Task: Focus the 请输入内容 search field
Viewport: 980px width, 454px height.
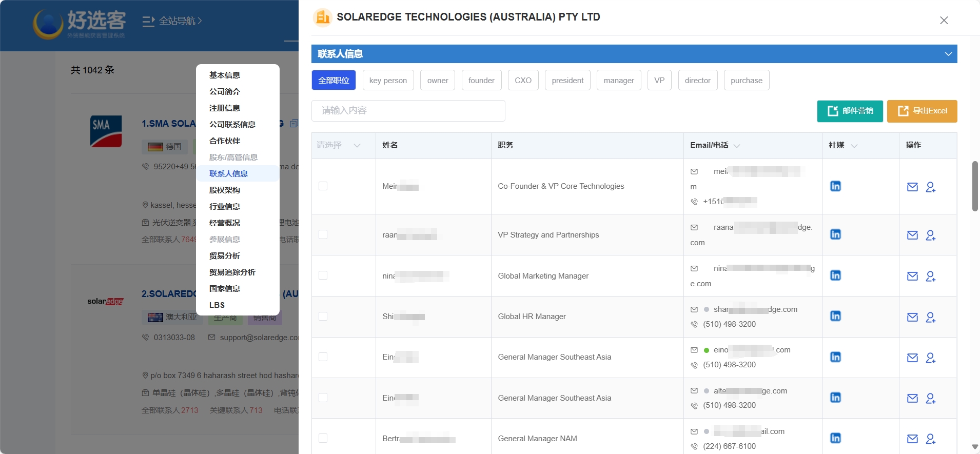Action: [408, 110]
